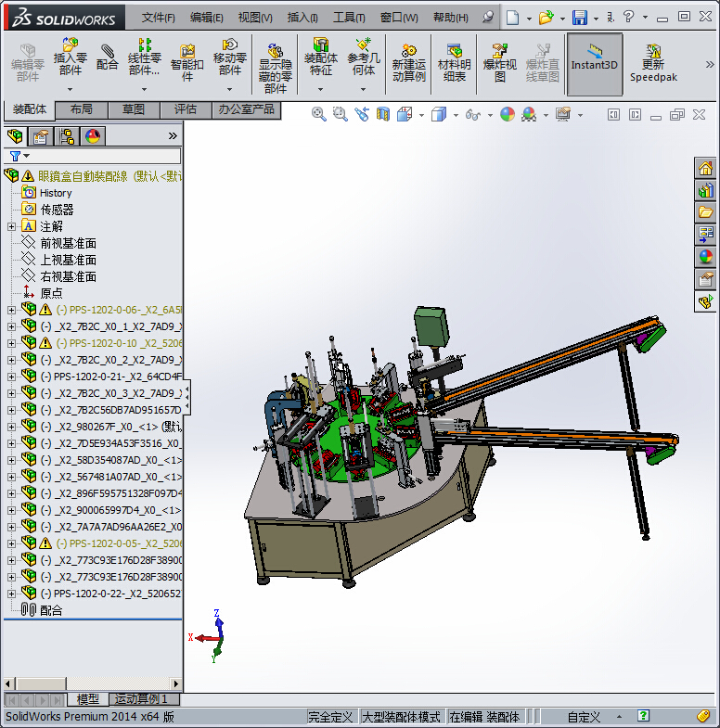
Task: Click the feature tree horizontal scrollbar
Action: tap(92, 683)
